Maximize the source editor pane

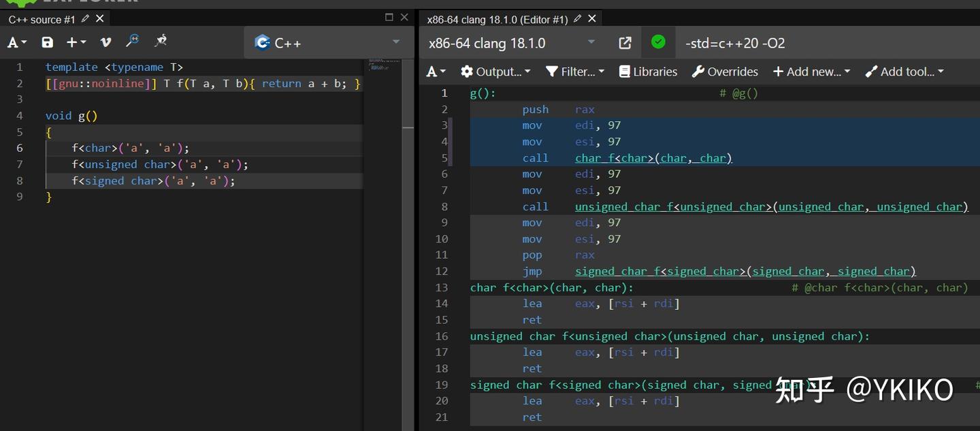[x=389, y=18]
